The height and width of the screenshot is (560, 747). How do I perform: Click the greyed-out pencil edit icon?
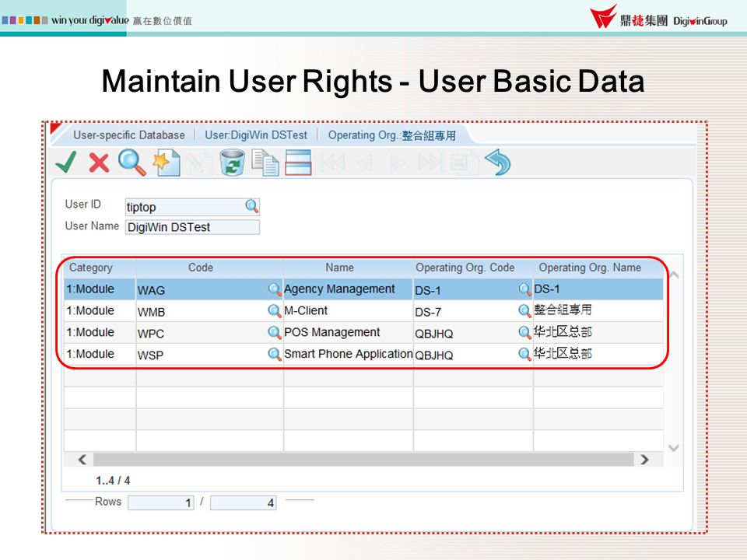[x=198, y=163]
